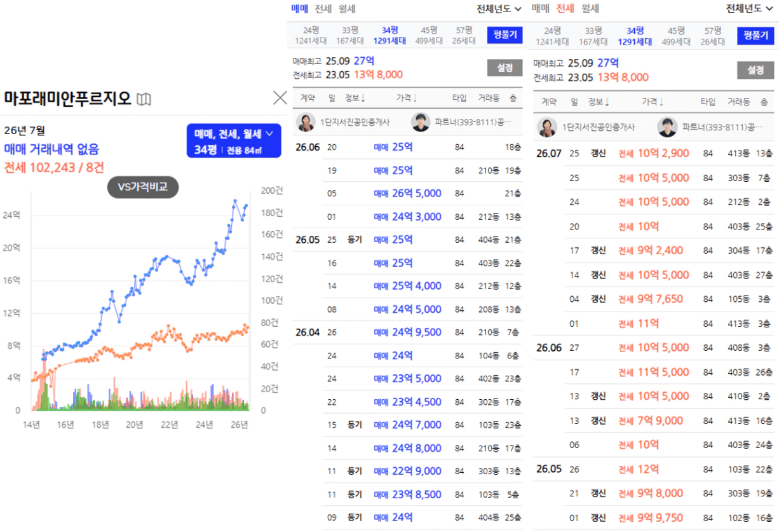Open 전체년도 dropdown in right panel
This screenshot has width=779, height=532.
coord(749,9)
